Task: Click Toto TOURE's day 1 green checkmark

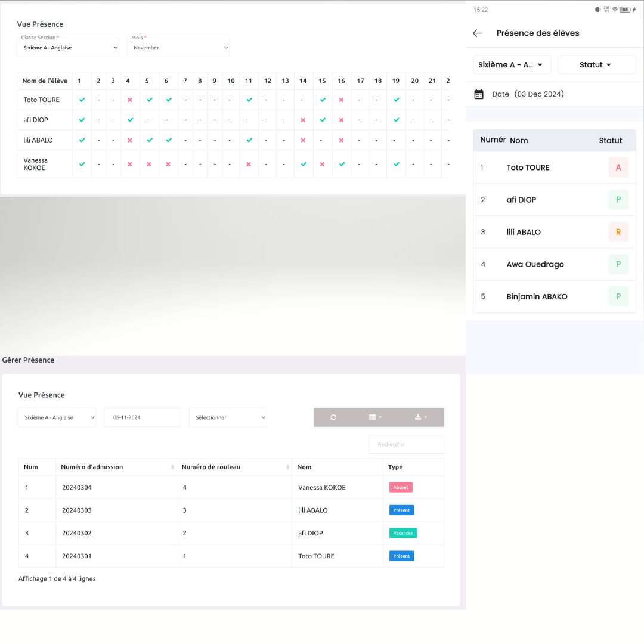Action: tap(82, 100)
